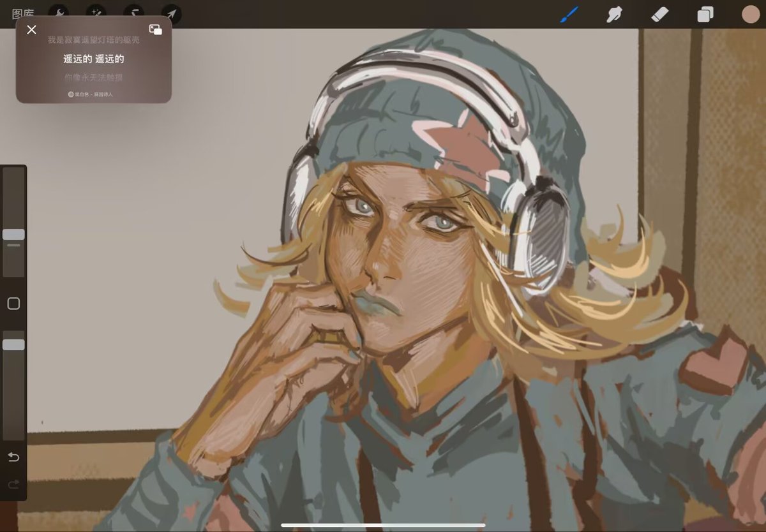Tap the song title text in lyrics window
Image resolution: width=766 pixels, height=532 pixels.
coord(94,94)
